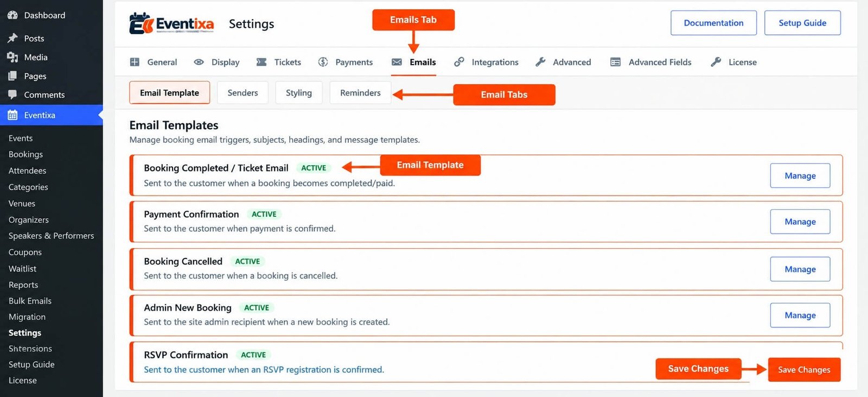This screenshot has height=397, width=868.
Task: Manage the Payment Confirmation template
Action: [800, 222]
